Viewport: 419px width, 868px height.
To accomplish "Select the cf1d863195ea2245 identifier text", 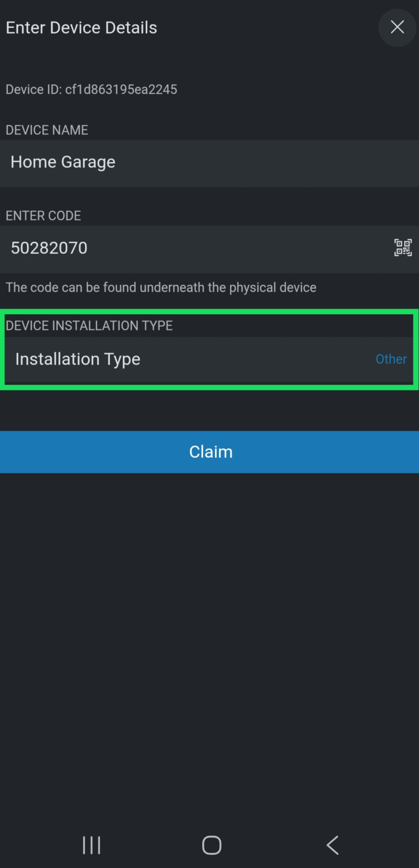I will point(121,89).
